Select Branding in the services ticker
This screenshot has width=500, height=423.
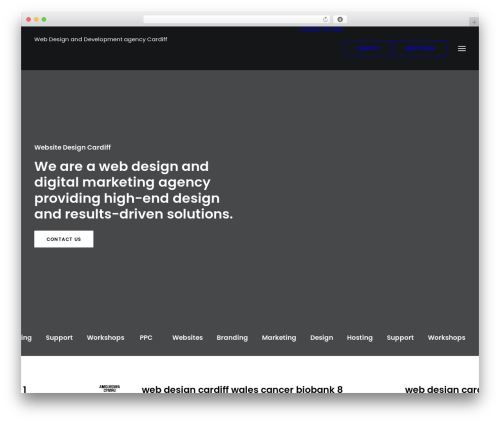click(232, 338)
